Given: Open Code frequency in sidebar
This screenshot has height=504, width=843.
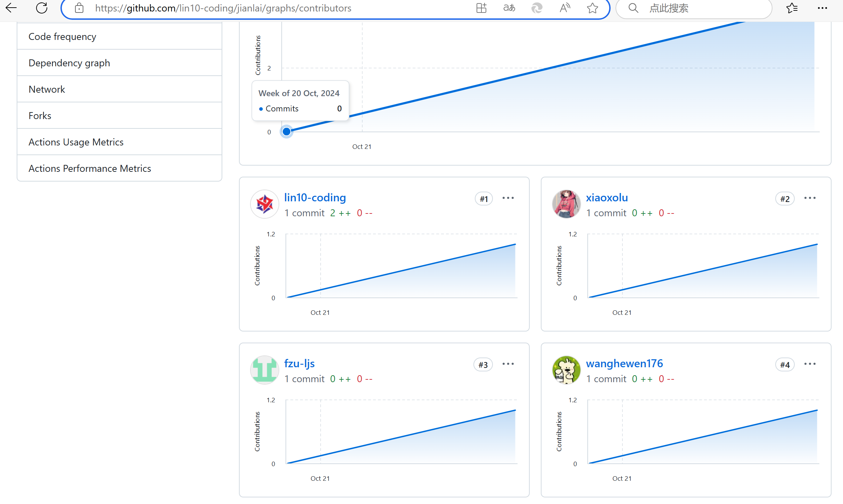Looking at the screenshot, I should click(x=62, y=36).
